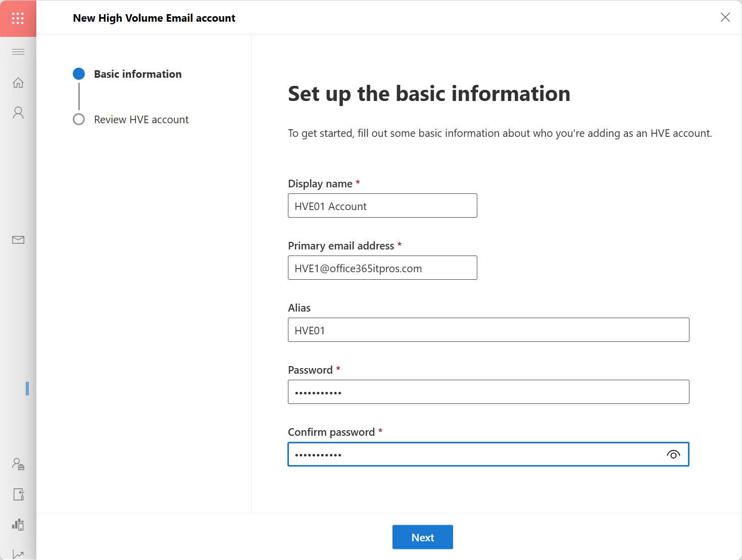Open the Roles section icon in sidebar
The height and width of the screenshot is (560, 742).
[18, 464]
